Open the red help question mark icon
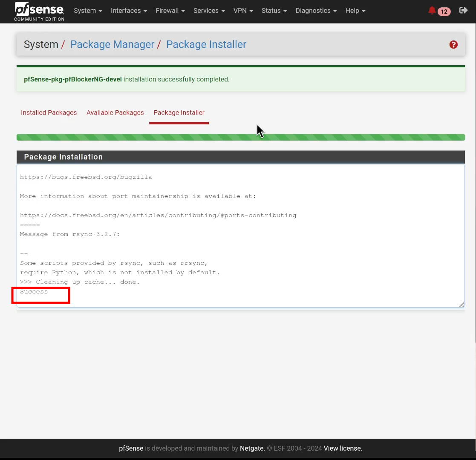Viewport: 476px width, 460px height. (453, 45)
